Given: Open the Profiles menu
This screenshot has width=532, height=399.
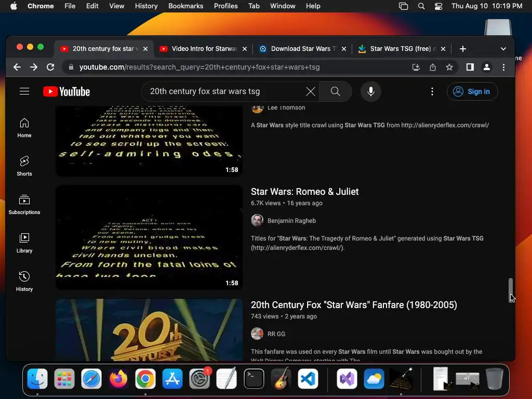Looking at the screenshot, I should [x=225, y=6].
